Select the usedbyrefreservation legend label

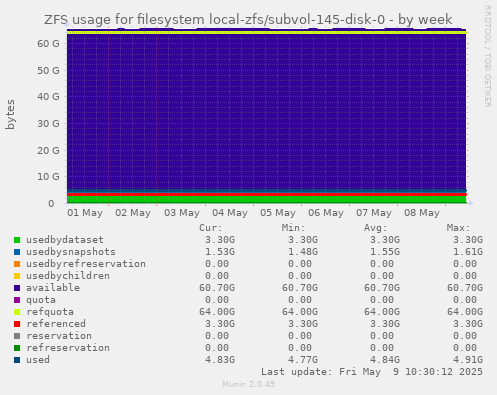[86, 264]
